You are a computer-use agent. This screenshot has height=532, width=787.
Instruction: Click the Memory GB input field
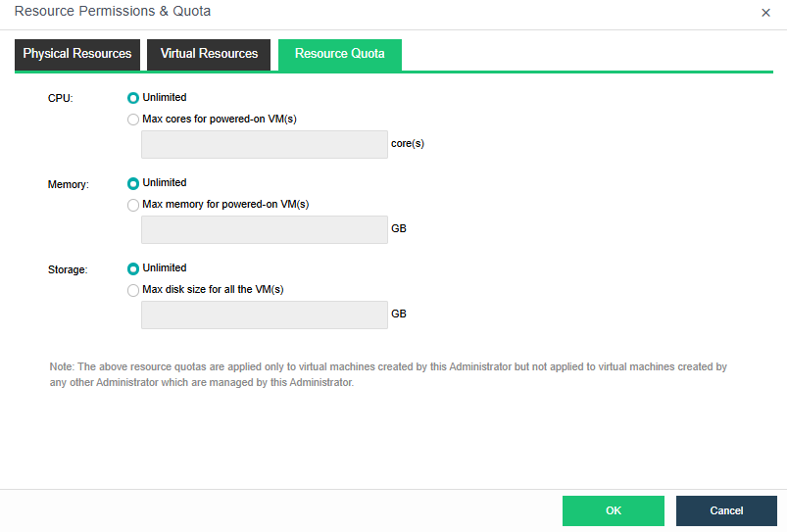pos(265,229)
